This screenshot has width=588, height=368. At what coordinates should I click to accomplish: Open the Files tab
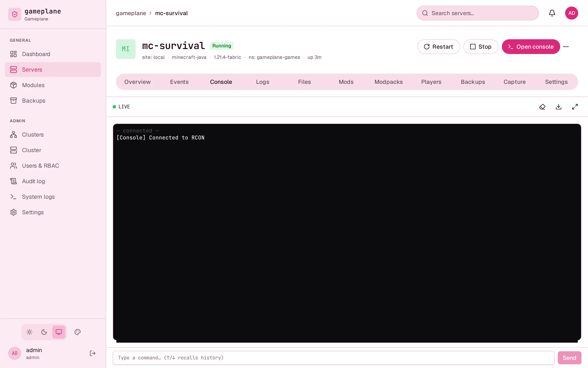[x=304, y=82]
